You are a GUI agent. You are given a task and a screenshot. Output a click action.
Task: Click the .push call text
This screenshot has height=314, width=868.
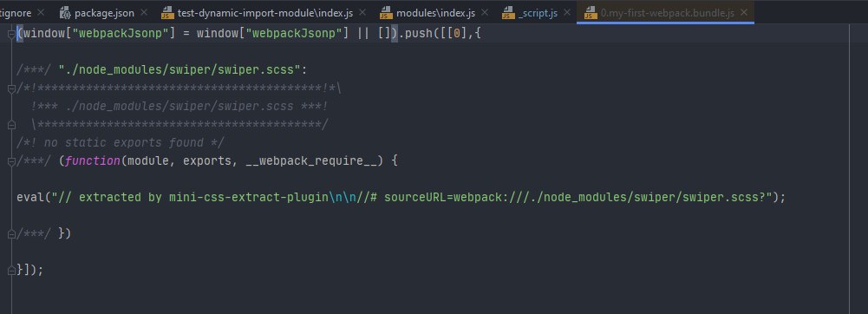click(x=415, y=34)
